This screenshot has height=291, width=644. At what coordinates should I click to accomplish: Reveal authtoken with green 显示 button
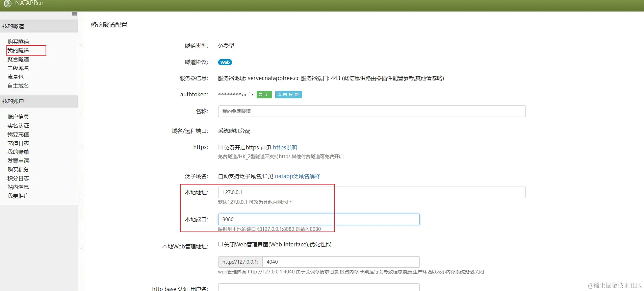coord(264,95)
